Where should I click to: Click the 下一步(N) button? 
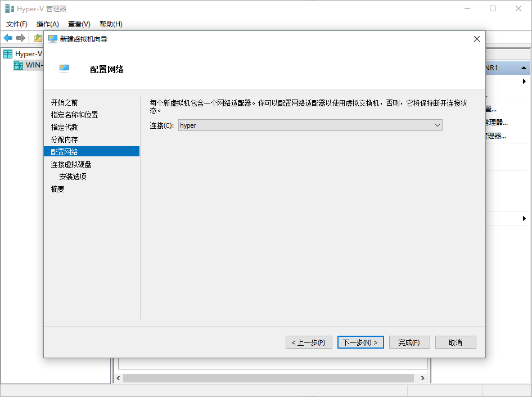pos(360,342)
